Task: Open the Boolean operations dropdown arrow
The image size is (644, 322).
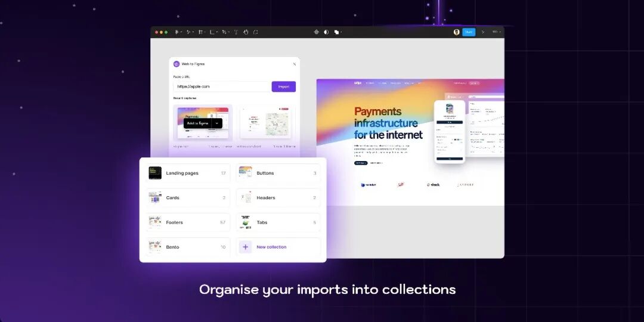Action: [x=341, y=32]
